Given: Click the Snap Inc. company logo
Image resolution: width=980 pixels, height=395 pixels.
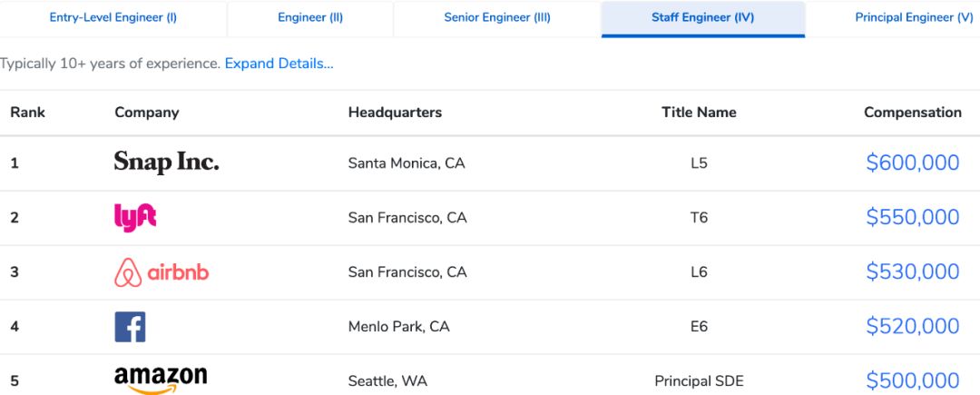Looking at the screenshot, I should pos(166,163).
